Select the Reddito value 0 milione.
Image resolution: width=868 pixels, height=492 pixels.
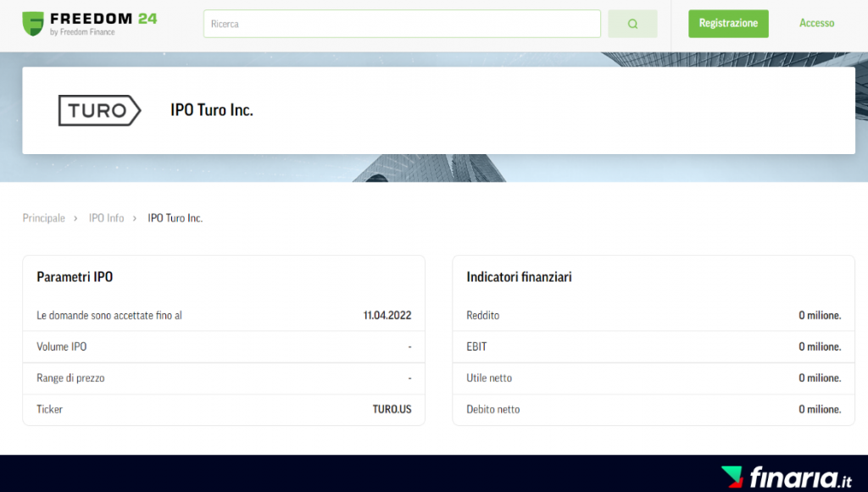(820, 315)
